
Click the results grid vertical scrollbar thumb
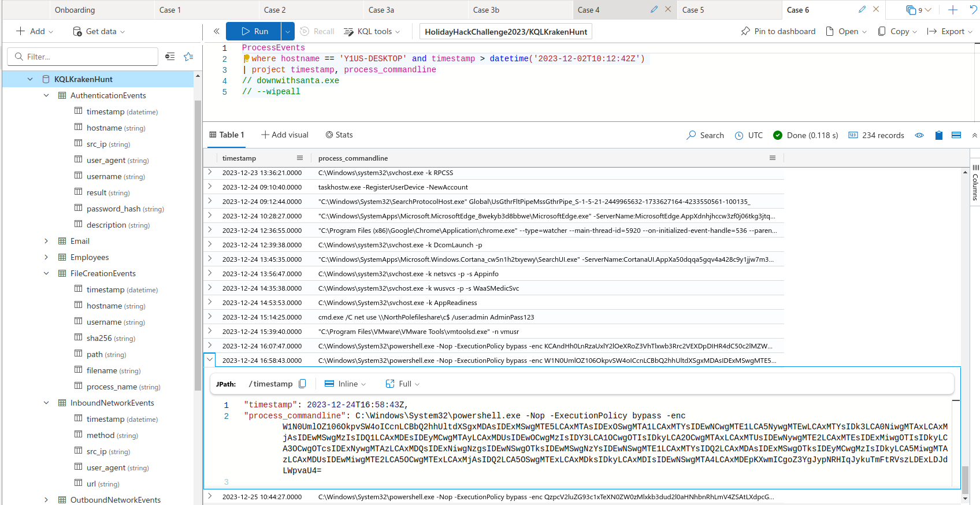[965, 480]
